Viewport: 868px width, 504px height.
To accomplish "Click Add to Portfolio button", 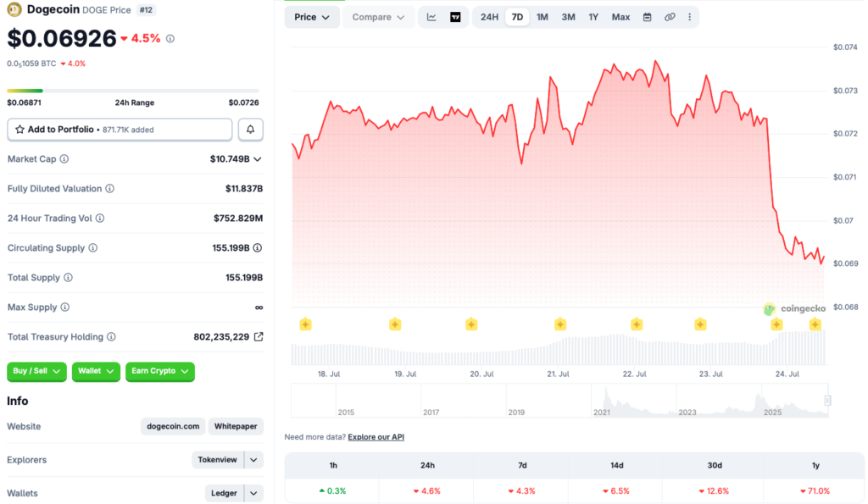I will click(120, 130).
